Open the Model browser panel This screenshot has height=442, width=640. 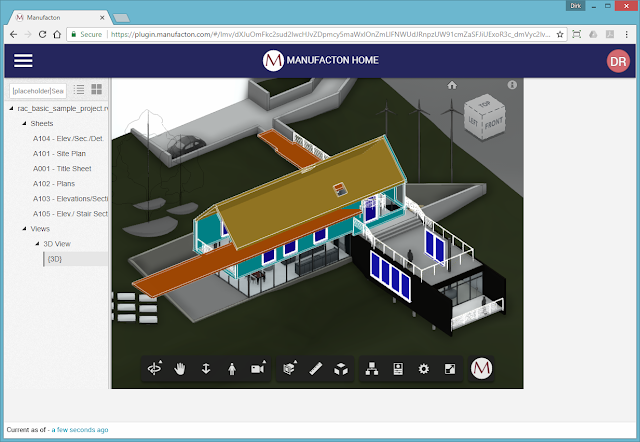pos(372,369)
